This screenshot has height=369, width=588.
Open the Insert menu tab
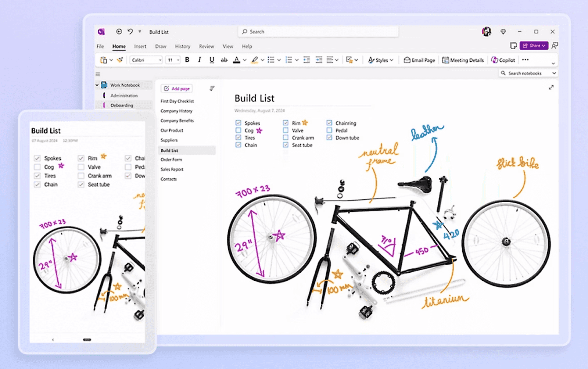click(x=140, y=46)
